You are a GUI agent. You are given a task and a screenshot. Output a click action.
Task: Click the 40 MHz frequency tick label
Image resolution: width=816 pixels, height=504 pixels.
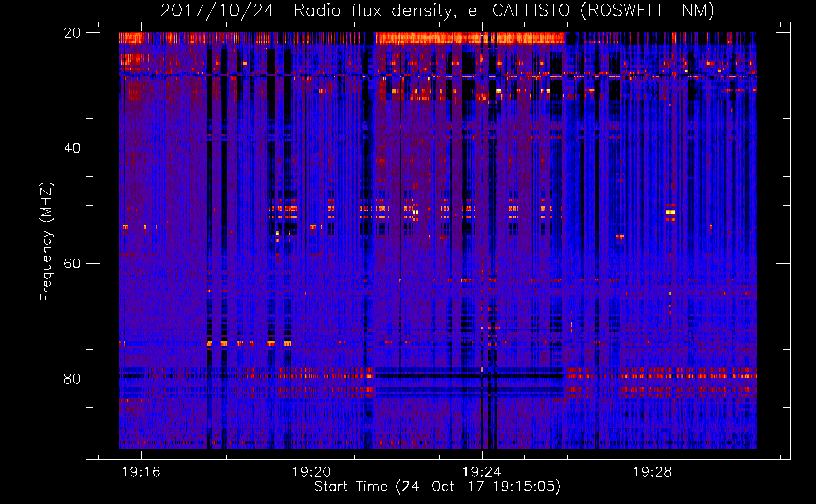[x=72, y=148]
